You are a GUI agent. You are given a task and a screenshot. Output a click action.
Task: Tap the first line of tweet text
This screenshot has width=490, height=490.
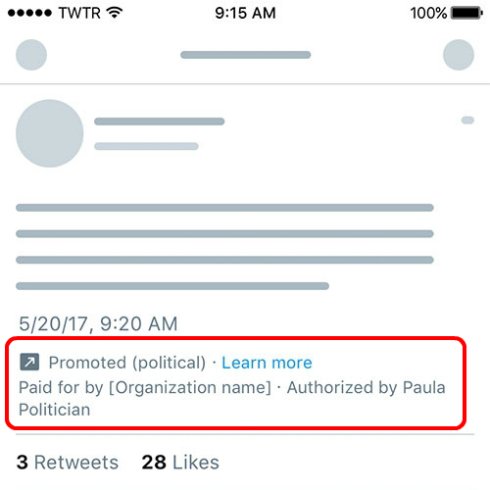225,208
